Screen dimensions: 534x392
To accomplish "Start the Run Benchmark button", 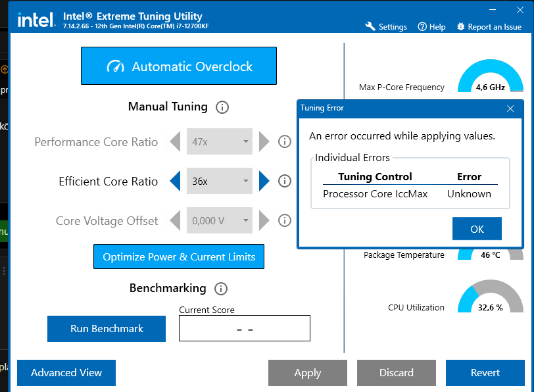I will pos(107,329).
